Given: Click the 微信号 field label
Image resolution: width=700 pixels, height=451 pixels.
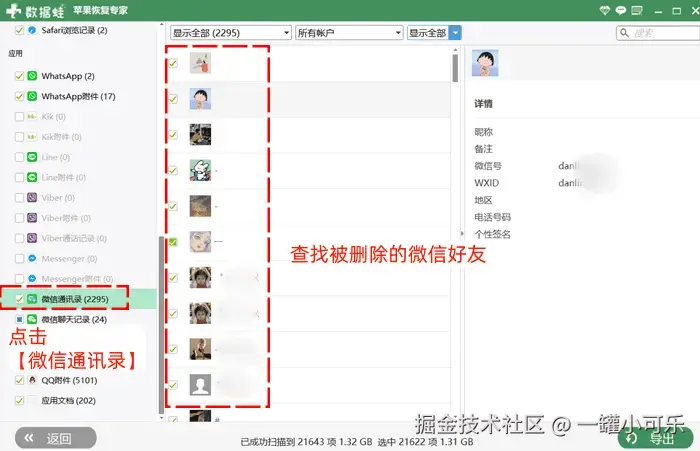Looking at the screenshot, I should 488,166.
